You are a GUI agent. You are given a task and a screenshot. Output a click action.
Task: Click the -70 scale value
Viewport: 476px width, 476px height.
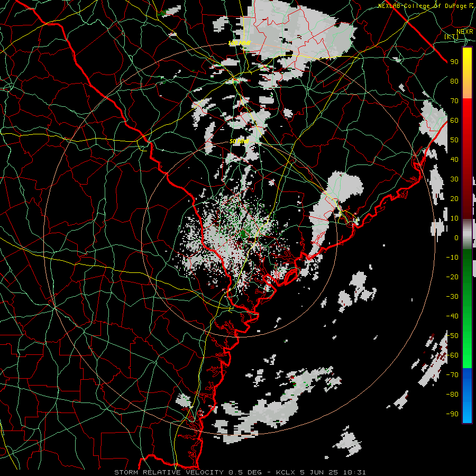452,375
